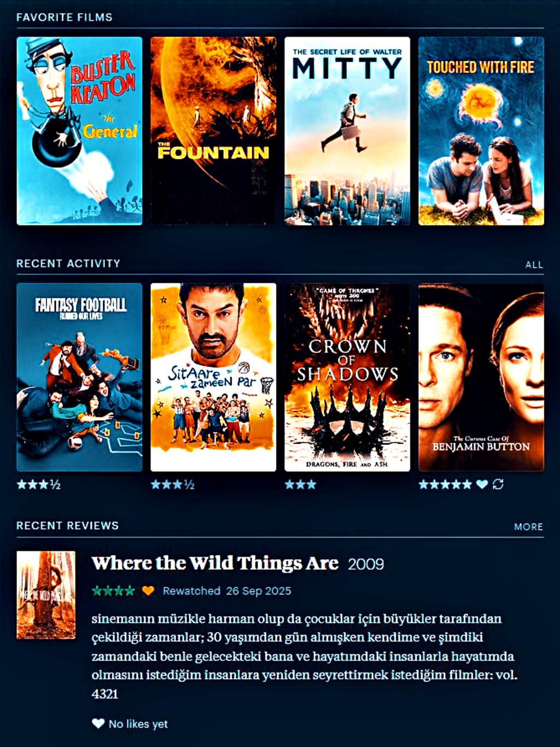This screenshot has height=747, width=560.
Task: Open the ALL link for recent activity
Action: coord(534,265)
